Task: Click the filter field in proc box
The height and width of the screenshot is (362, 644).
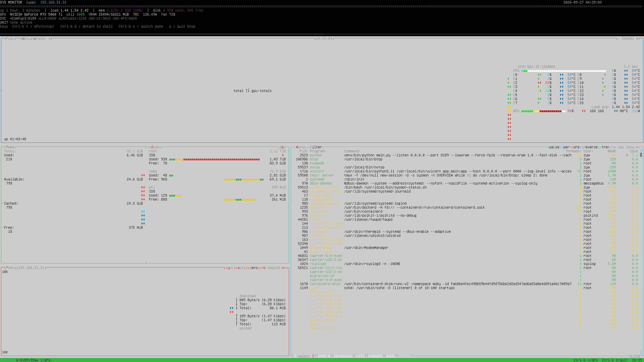Action: click(316, 147)
